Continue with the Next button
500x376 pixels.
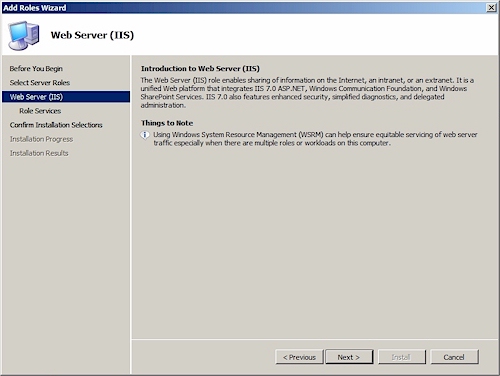(349, 357)
